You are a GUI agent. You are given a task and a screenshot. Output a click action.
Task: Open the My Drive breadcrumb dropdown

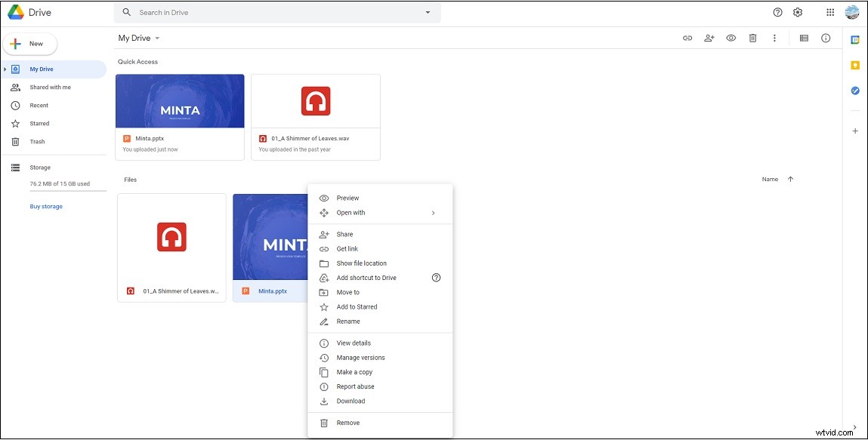[158, 38]
